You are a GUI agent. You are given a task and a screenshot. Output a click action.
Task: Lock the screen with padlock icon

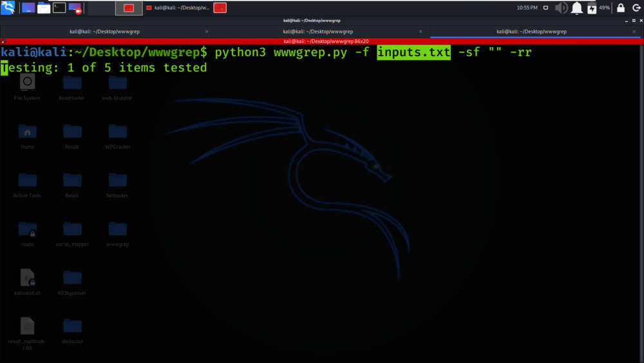(621, 8)
